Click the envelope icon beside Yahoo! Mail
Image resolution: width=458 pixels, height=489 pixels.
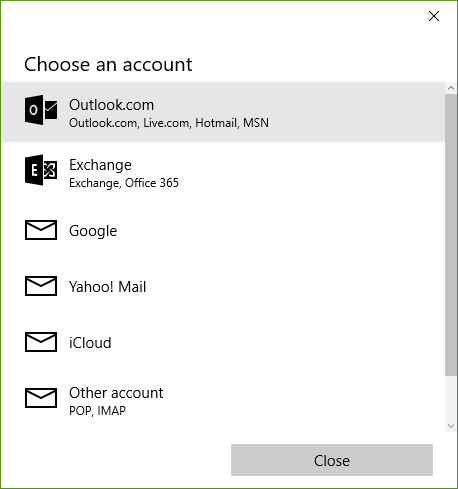[41, 286]
